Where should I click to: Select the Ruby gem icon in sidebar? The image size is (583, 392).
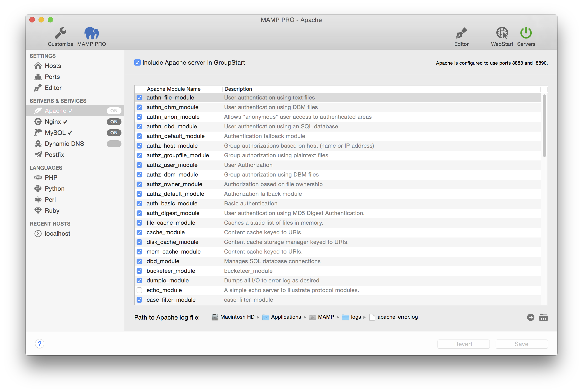(x=38, y=210)
